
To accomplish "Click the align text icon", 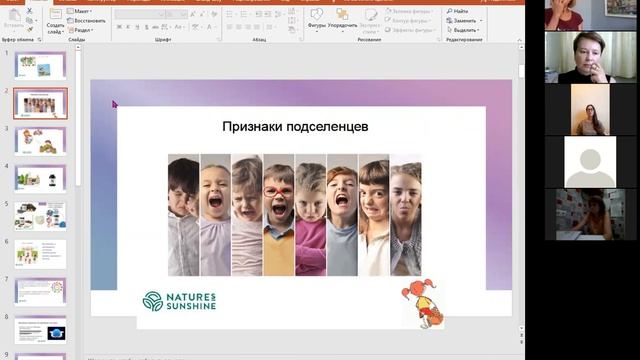I will [x=292, y=20].
